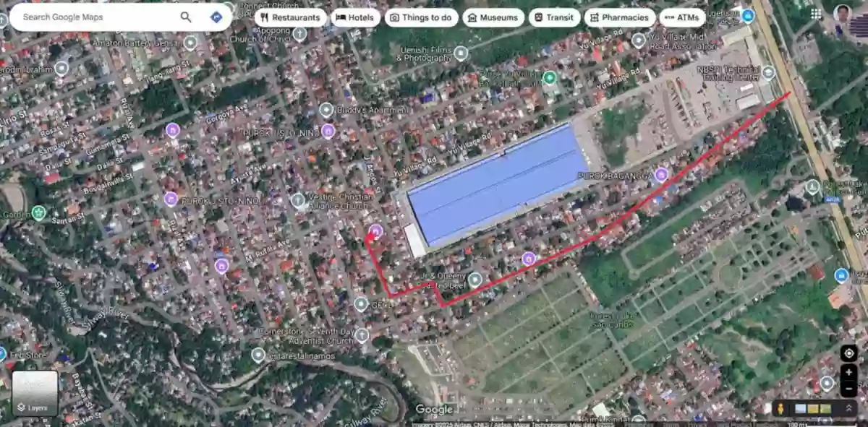Screen dimensions: 868x427
Task: Click the green Yu Village school marker
Action: tap(550, 77)
